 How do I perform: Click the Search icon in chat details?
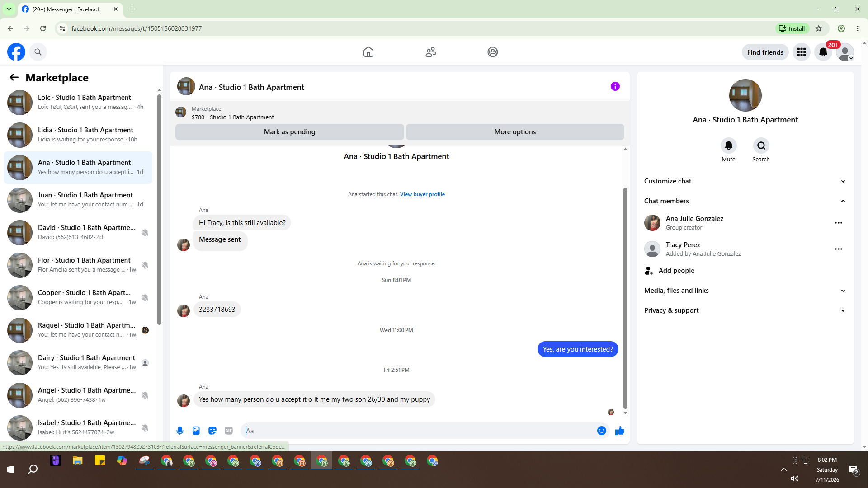coord(761,145)
